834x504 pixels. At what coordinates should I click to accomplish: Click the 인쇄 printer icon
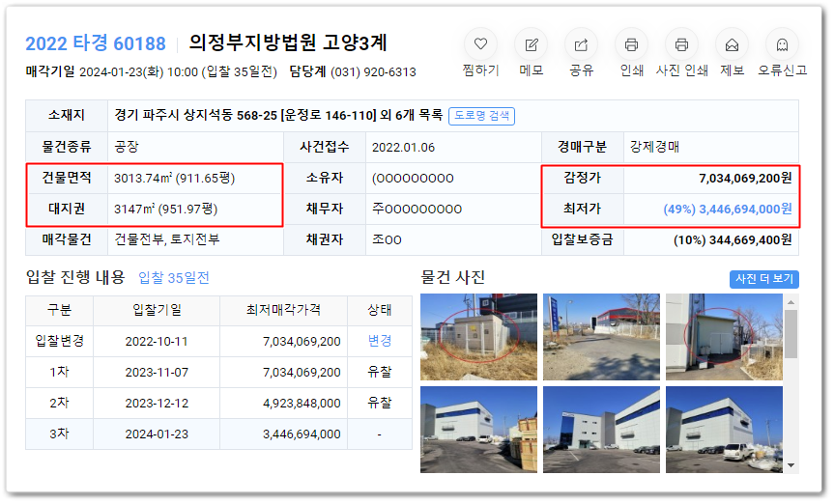631,44
